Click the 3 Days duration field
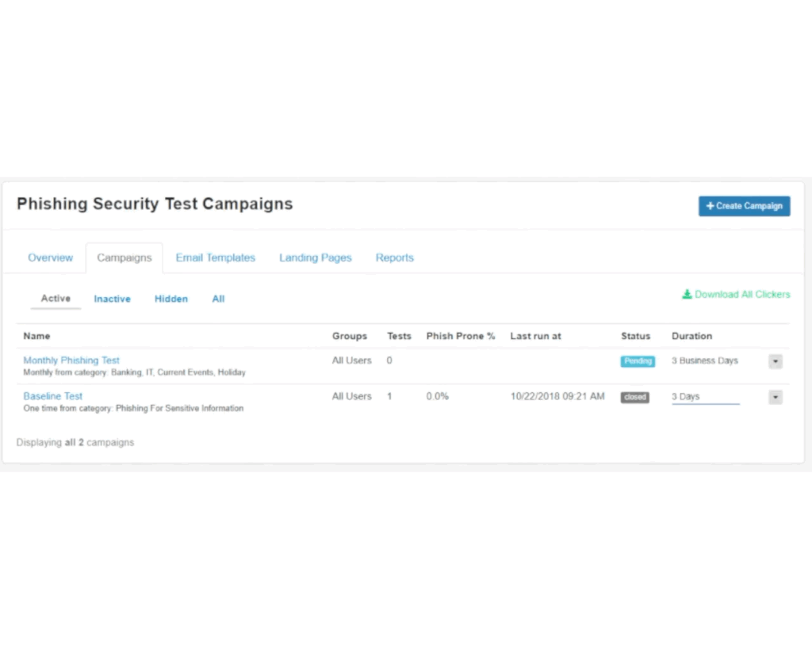 point(704,397)
